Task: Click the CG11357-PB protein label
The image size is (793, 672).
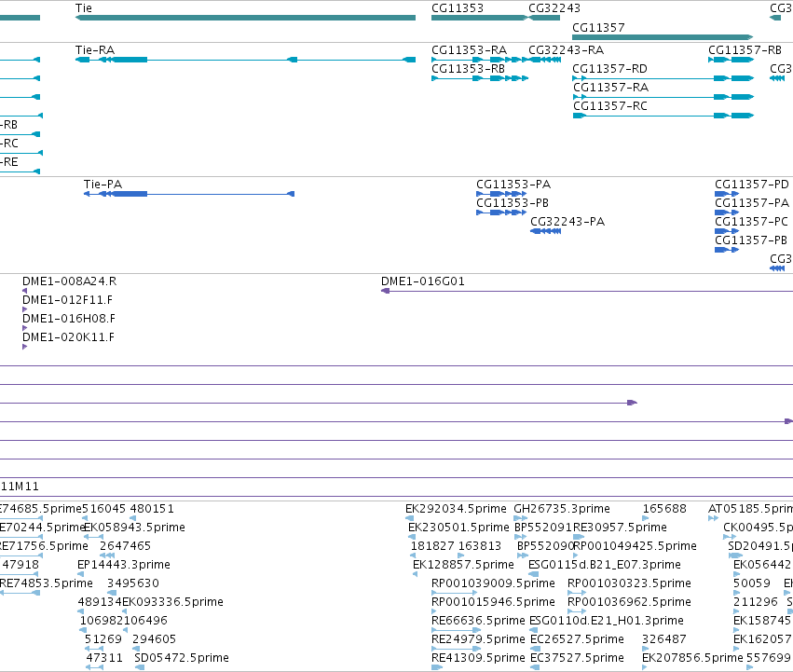Action: (x=751, y=240)
